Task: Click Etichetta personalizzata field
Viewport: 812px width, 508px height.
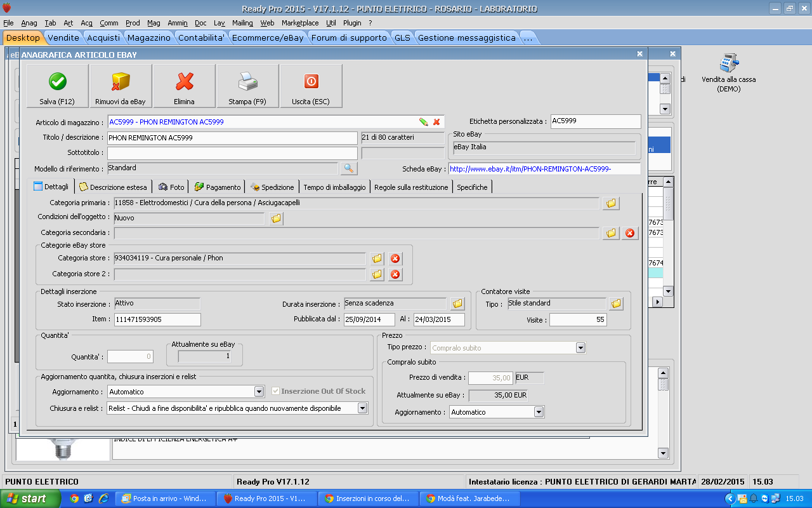Action: 596,121
